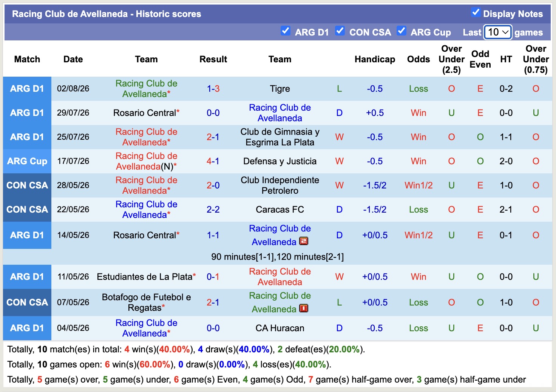The height and width of the screenshot is (392, 556).
Task: Click the 60.00% open wins percentage
Action: tap(155, 364)
